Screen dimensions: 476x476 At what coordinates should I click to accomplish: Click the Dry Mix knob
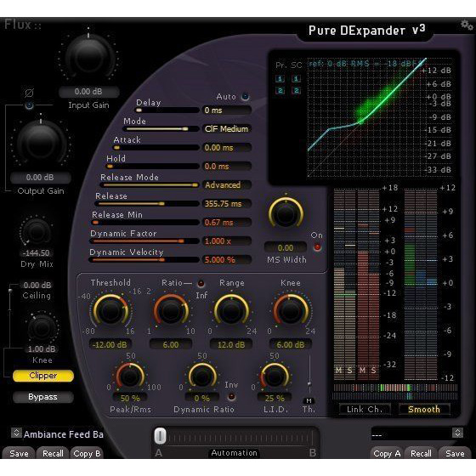click(37, 232)
